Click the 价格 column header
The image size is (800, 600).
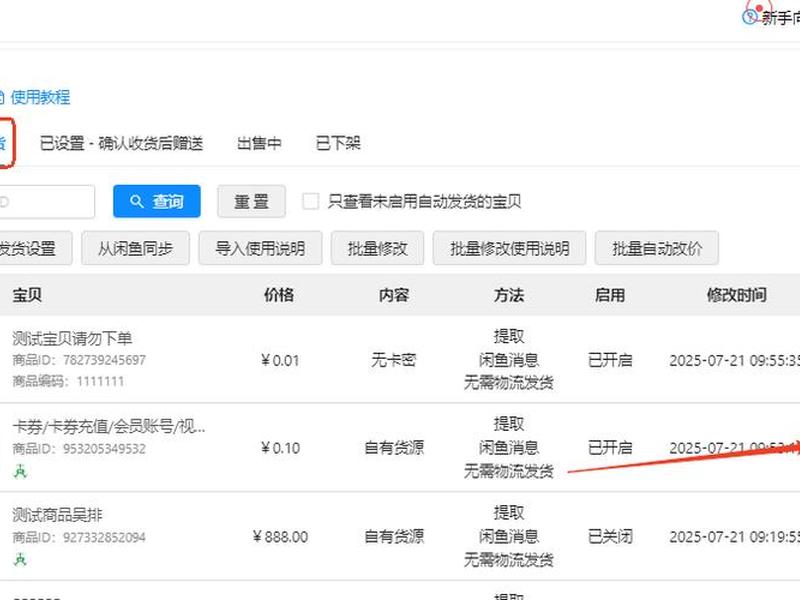pyautogui.click(x=279, y=295)
